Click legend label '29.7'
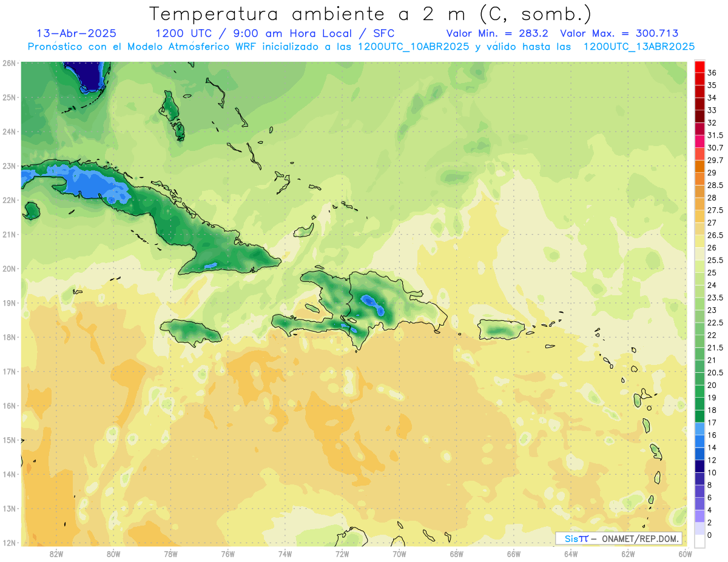 (x=715, y=160)
